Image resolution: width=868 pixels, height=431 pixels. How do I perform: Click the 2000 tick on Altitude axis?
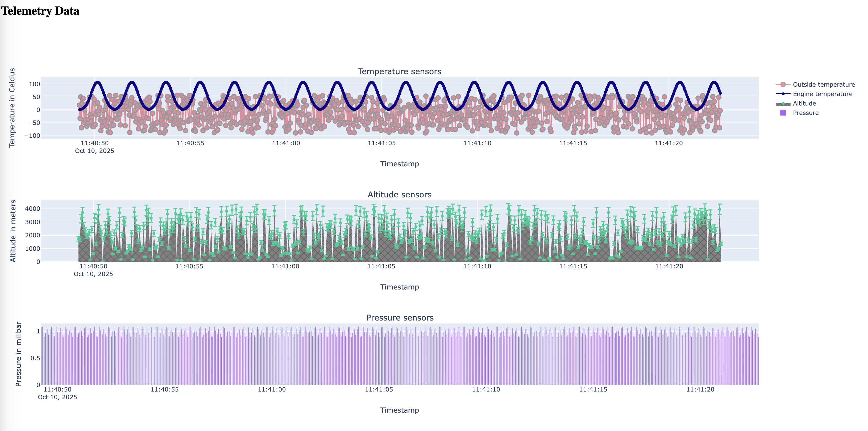point(33,235)
